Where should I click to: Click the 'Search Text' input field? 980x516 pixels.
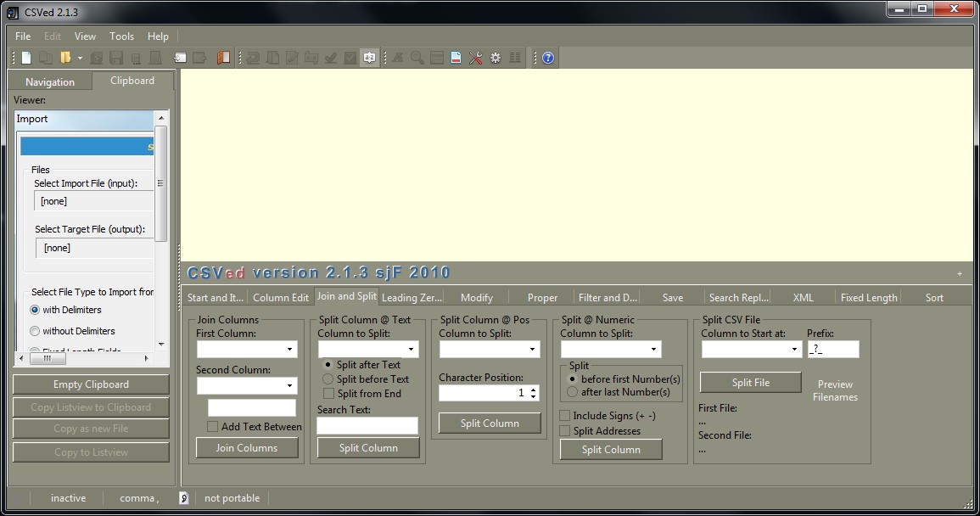(367, 426)
